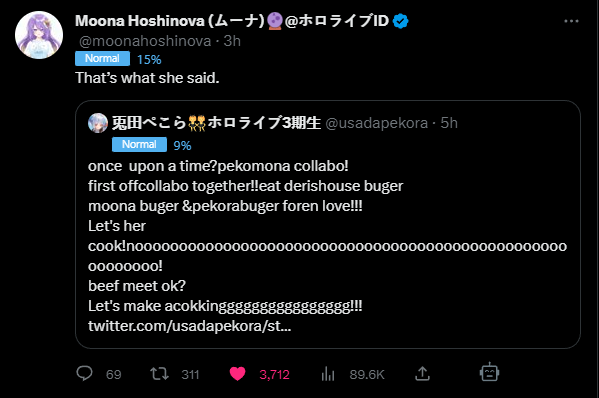Open the three-dot more options menu
Screen dimensions: 599x398
point(571,21)
